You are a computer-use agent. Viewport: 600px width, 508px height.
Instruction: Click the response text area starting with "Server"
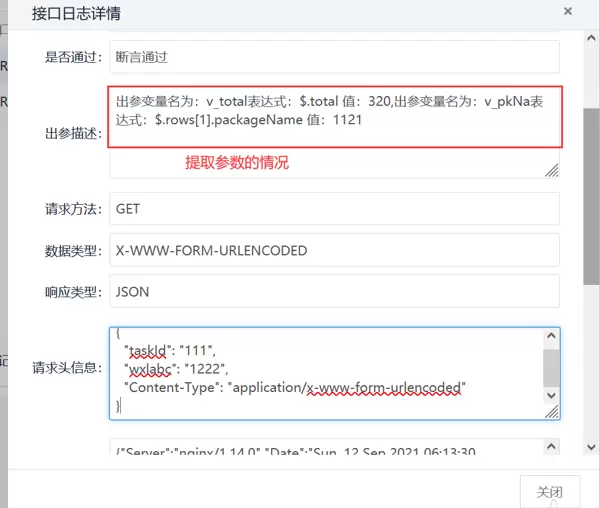coord(320,451)
